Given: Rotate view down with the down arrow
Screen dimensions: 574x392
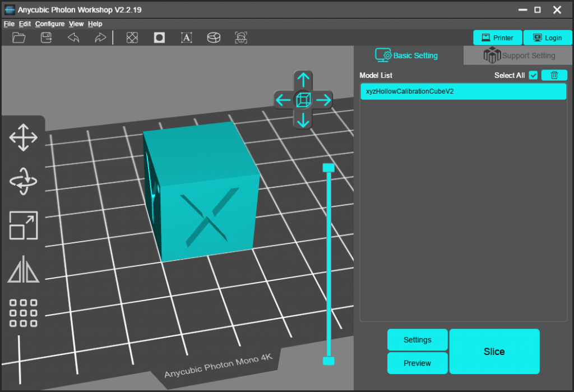Looking at the screenshot, I should click(x=303, y=120).
